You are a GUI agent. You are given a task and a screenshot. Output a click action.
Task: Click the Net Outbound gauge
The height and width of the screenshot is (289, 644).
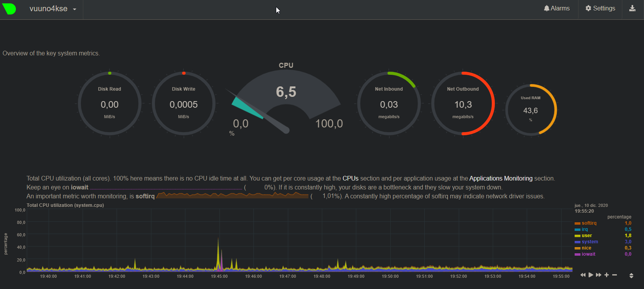463,104
